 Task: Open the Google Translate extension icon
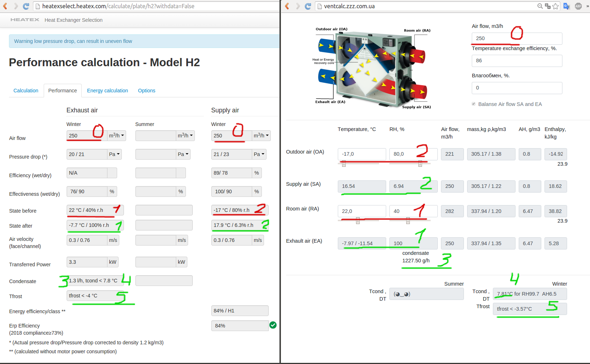pos(567,6)
